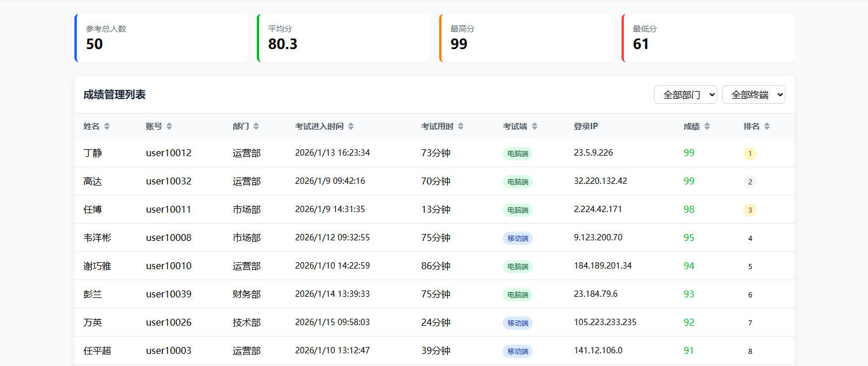
Task: Click the sort icon next to 姓名
Action: tap(107, 126)
